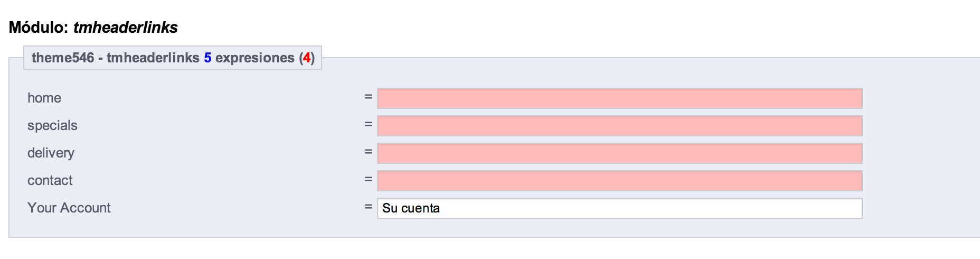Viewport: 980px width, 259px height.
Task: Click the equals sign beside Your Account
Action: pyautogui.click(x=368, y=207)
